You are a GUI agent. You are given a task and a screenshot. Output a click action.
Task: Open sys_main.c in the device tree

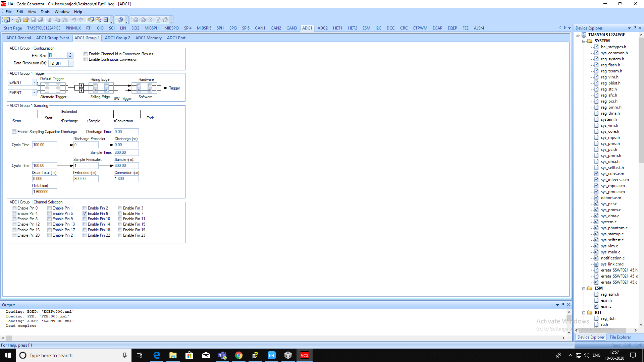pos(610,252)
